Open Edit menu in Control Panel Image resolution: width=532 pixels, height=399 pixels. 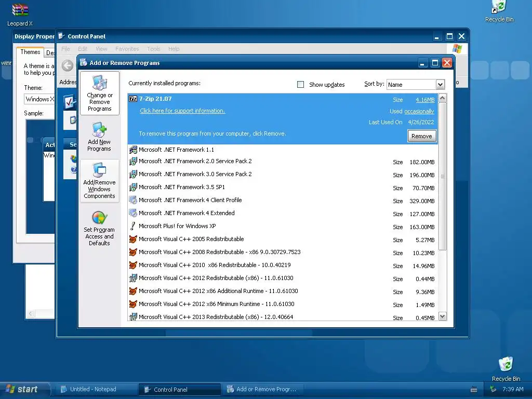coord(83,49)
